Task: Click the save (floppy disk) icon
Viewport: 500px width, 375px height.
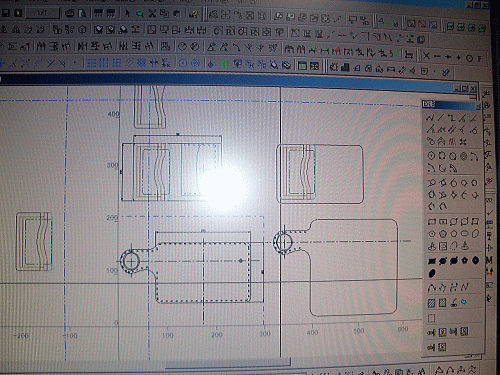Action: tap(6, 13)
